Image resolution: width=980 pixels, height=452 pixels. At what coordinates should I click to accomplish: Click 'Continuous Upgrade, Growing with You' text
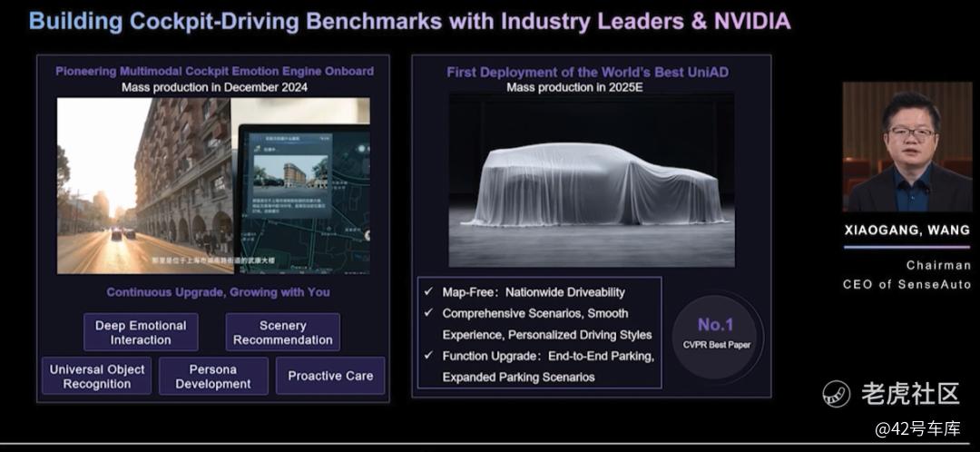coord(218,292)
